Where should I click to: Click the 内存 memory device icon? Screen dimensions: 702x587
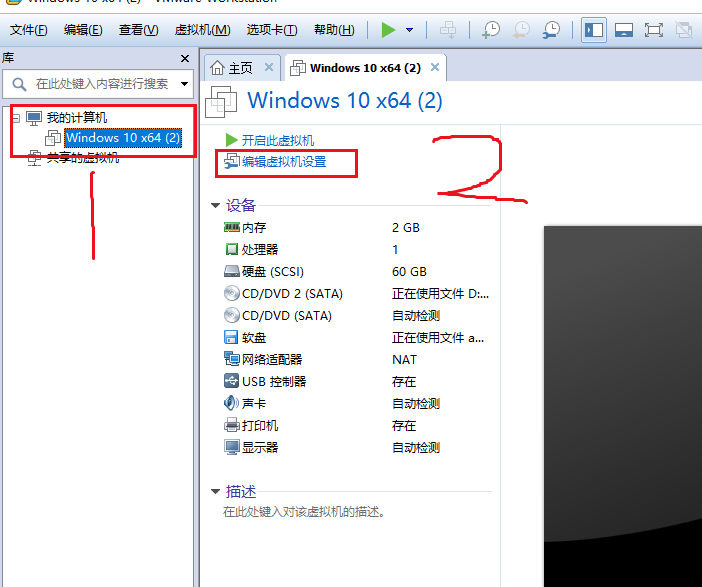(231, 227)
